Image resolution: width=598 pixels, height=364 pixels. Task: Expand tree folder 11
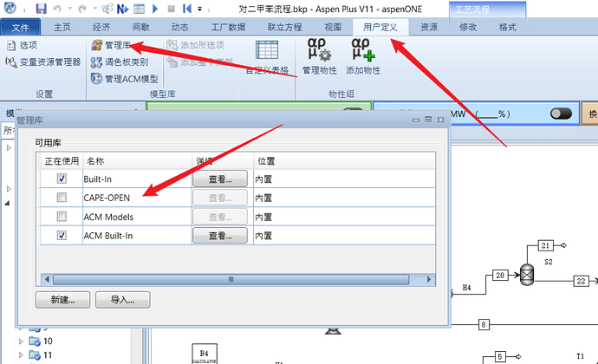pos(21,355)
